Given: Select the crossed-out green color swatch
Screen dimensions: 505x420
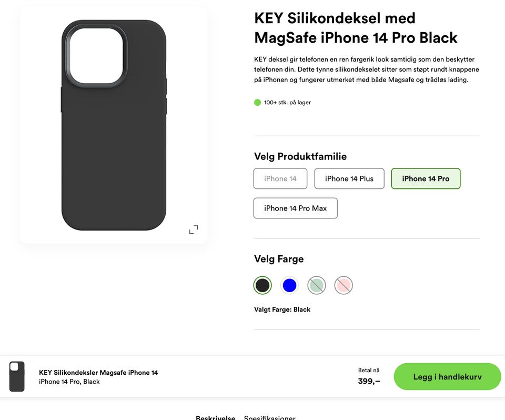Looking at the screenshot, I should click(x=317, y=285).
